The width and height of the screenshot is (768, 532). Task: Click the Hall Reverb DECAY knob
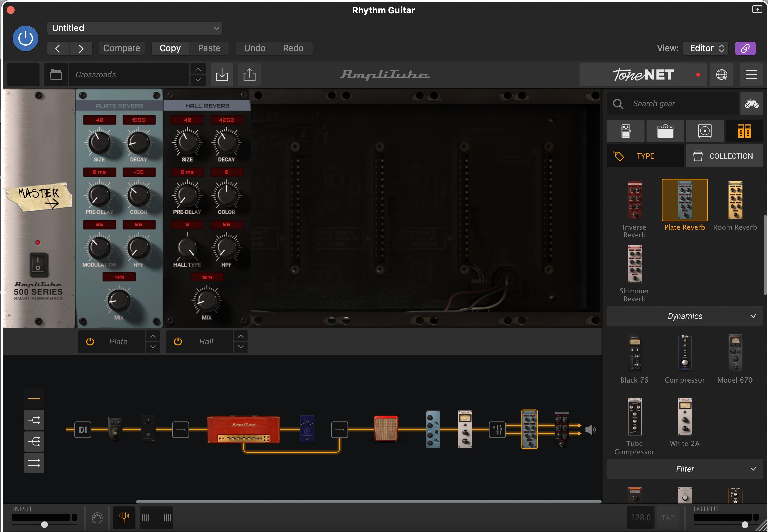(x=226, y=142)
